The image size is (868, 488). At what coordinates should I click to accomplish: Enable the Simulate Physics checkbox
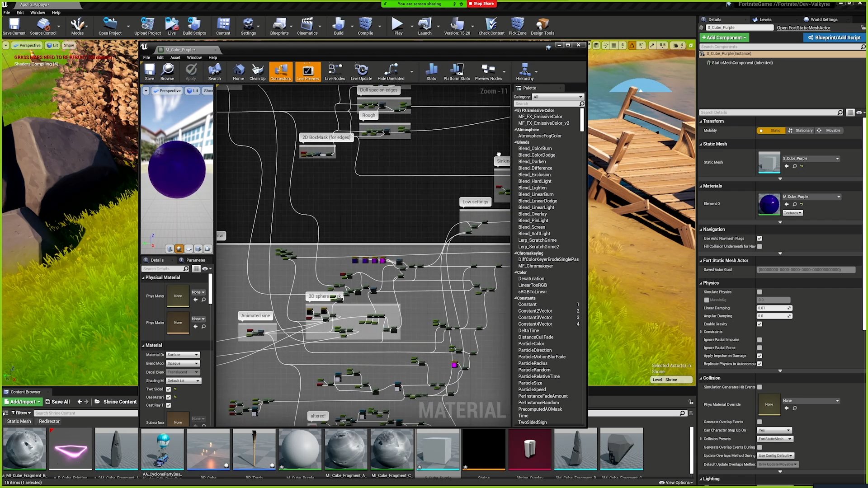(x=759, y=292)
